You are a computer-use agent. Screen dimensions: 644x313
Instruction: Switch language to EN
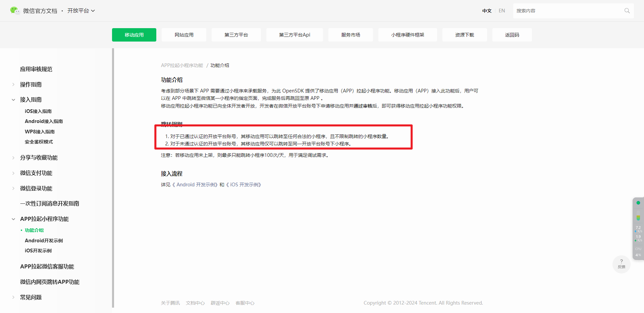pyautogui.click(x=502, y=11)
